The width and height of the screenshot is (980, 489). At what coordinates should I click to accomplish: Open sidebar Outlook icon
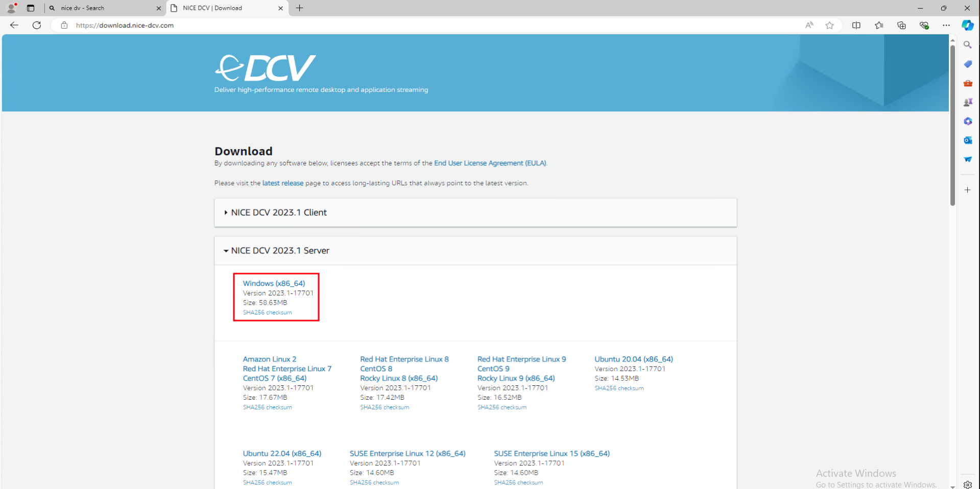tap(968, 140)
